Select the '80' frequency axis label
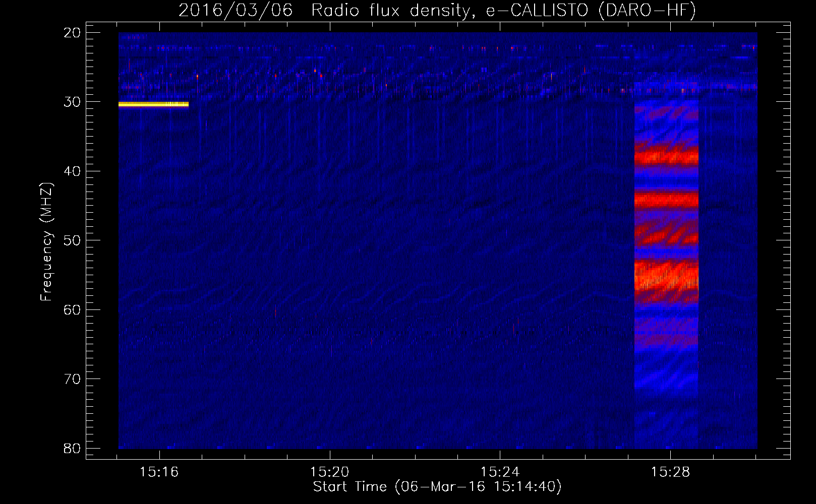The height and width of the screenshot is (504, 816). (x=72, y=448)
